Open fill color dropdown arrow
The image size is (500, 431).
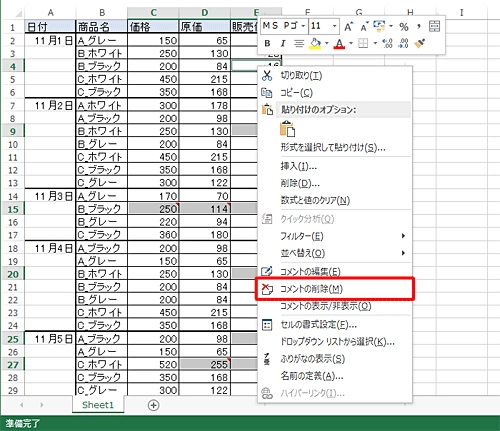coord(327,43)
